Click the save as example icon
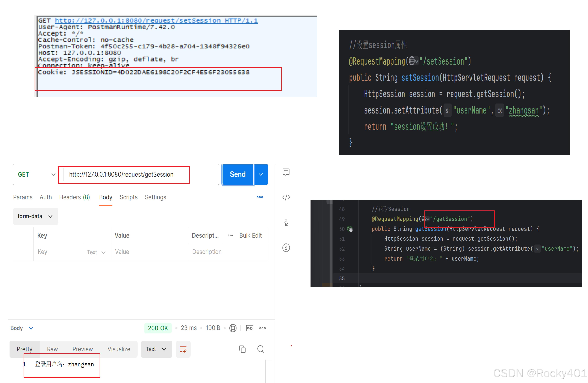The height and width of the screenshot is (383, 588). coord(250,328)
